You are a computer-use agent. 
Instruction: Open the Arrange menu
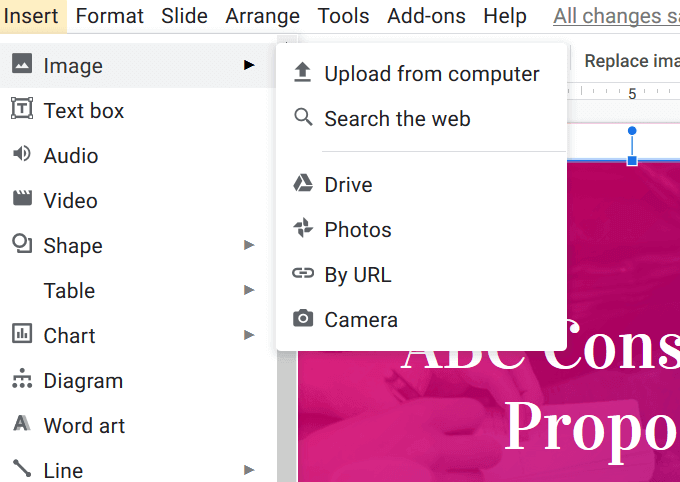click(262, 16)
